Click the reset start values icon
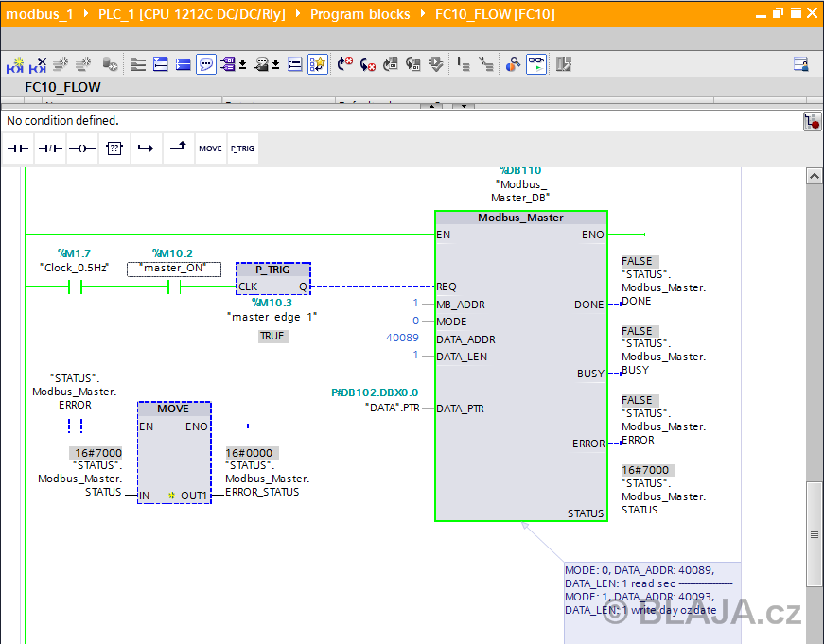 [x=110, y=64]
